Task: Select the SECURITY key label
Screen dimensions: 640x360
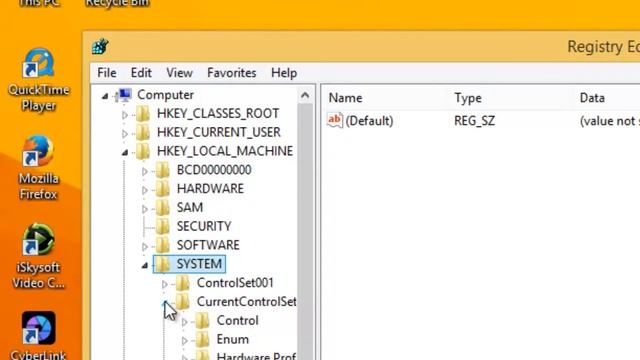Action: pyautogui.click(x=204, y=226)
